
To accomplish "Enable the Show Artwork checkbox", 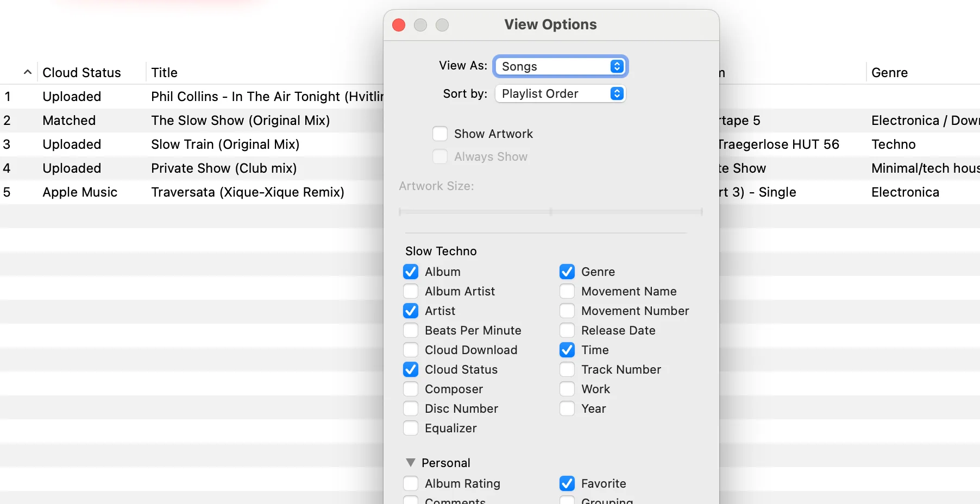I will tap(440, 134).
